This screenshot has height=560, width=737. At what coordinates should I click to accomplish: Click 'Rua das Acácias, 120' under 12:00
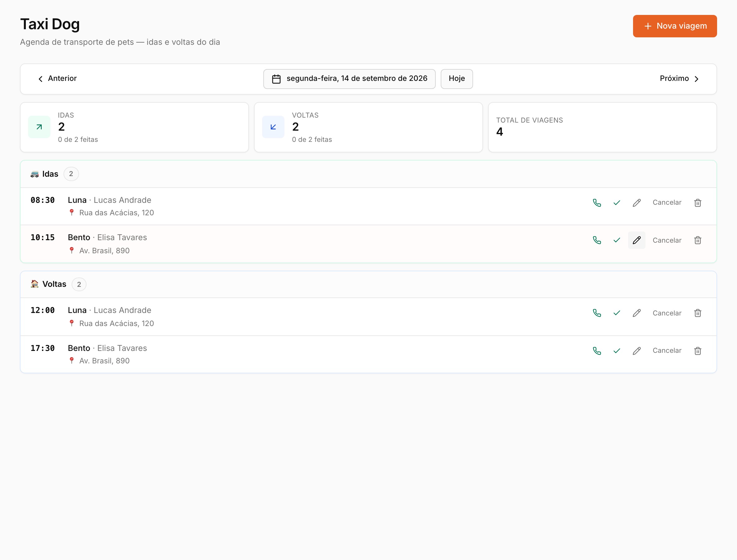[x=116, y=323]
